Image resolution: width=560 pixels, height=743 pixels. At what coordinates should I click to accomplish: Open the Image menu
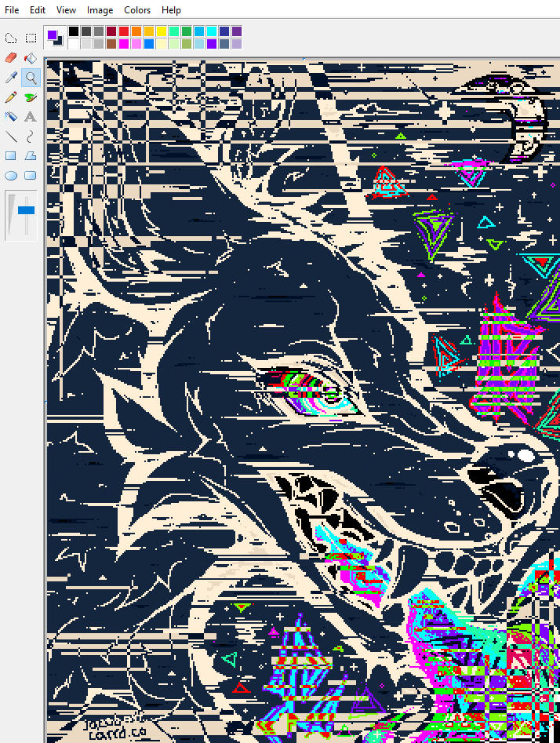(x=100, y=10)
